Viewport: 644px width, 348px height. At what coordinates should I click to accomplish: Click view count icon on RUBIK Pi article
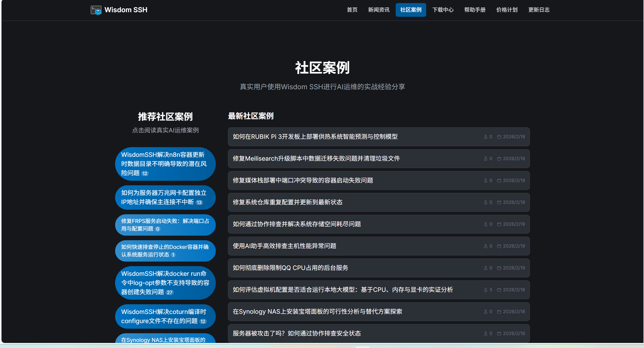485,137
